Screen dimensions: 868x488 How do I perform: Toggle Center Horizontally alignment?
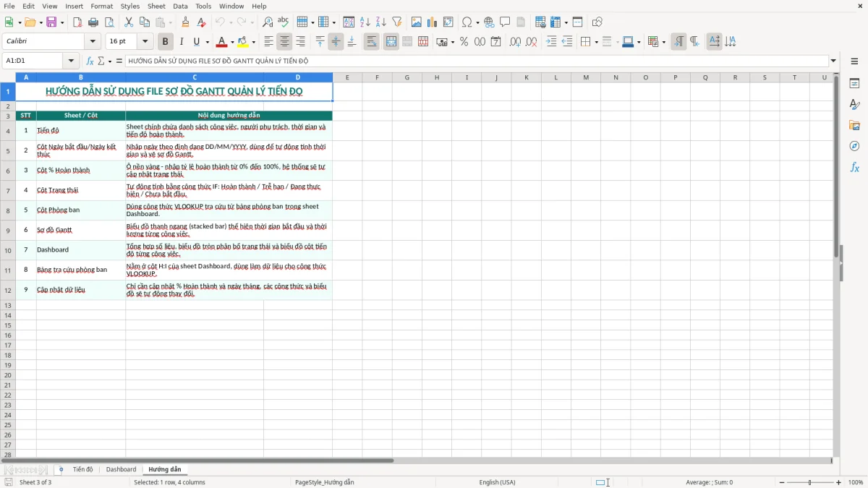pyautogui.click(x=284, y=42)
